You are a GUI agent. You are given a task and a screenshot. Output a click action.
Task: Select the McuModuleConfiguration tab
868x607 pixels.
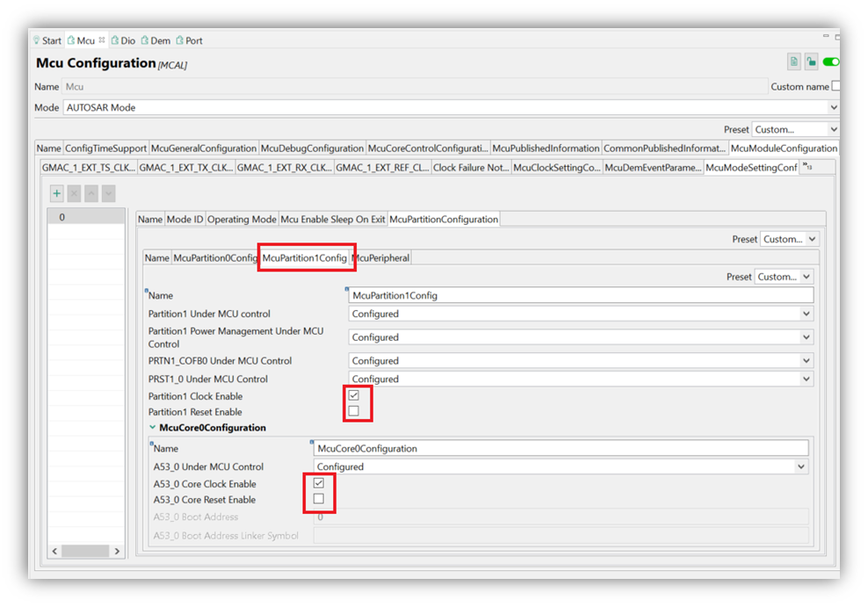784,148
